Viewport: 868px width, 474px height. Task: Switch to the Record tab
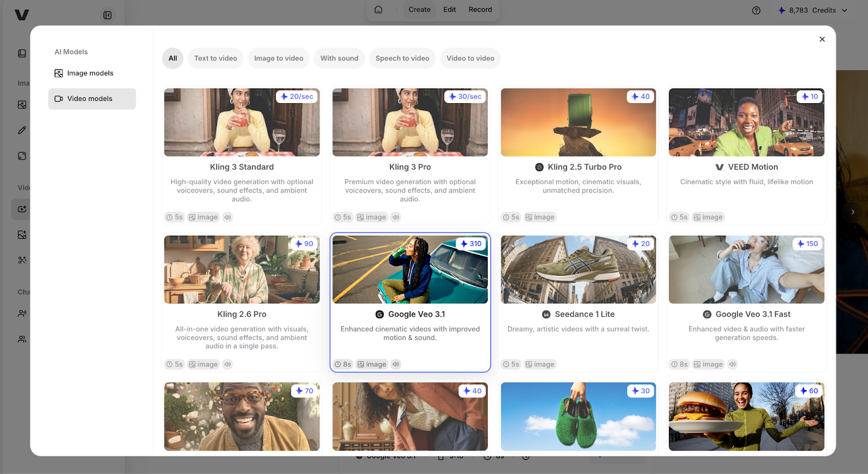coord(480,10)
